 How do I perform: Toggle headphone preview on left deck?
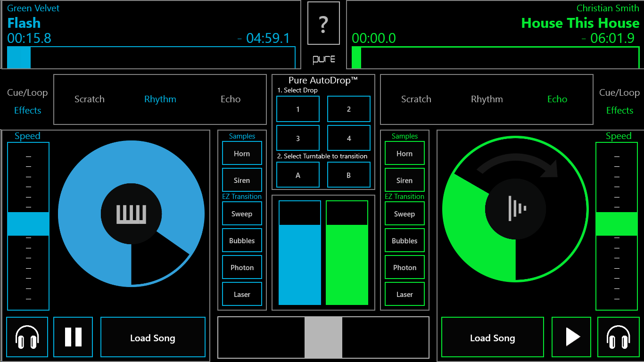tap(27, 337)
